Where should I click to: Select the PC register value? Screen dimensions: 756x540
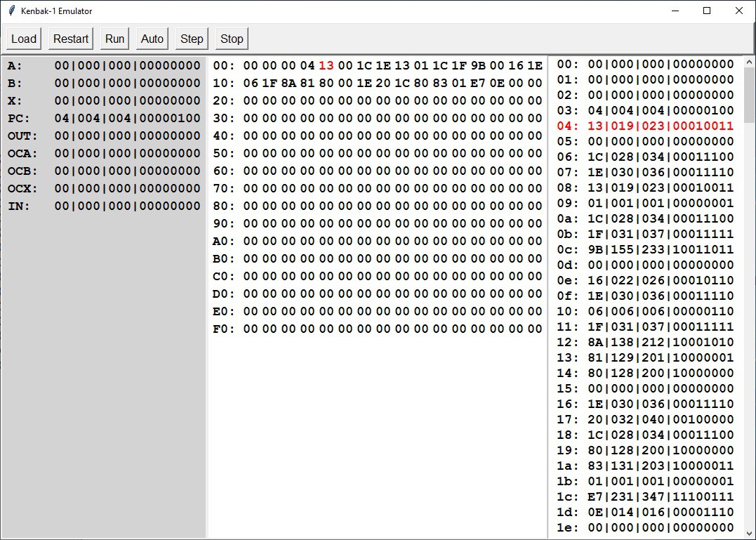(127, 118)
